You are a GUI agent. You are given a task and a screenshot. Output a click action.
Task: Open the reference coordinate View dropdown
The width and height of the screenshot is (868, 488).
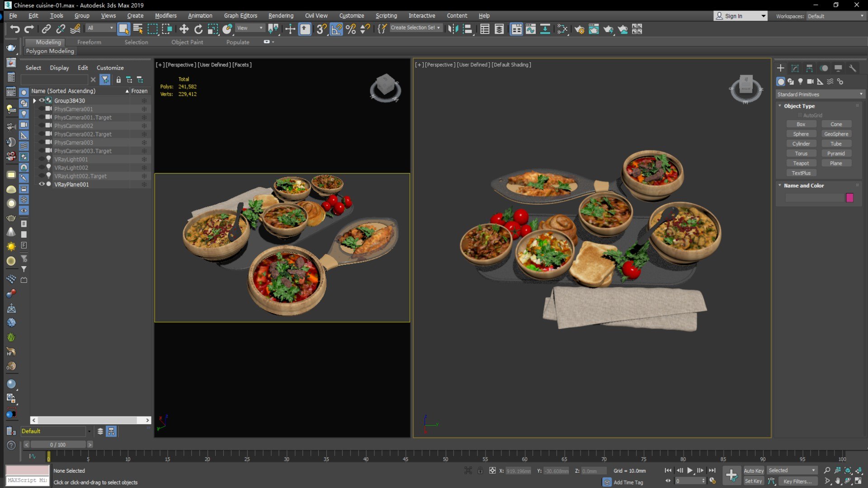click(250, 28)
